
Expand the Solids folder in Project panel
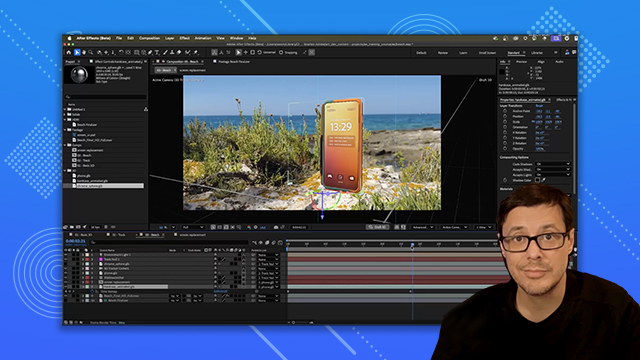point(65,115)
